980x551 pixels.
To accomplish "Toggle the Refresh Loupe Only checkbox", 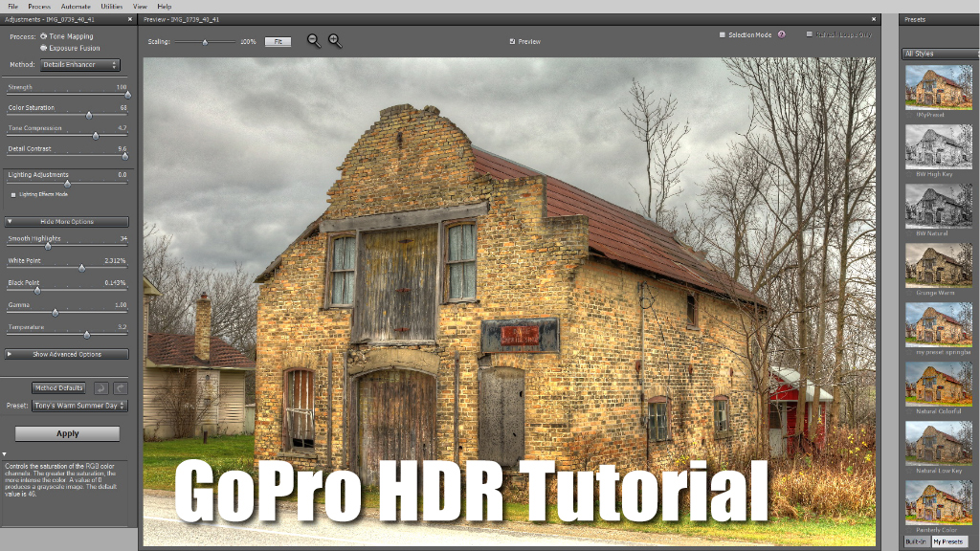I will point(810,34).
